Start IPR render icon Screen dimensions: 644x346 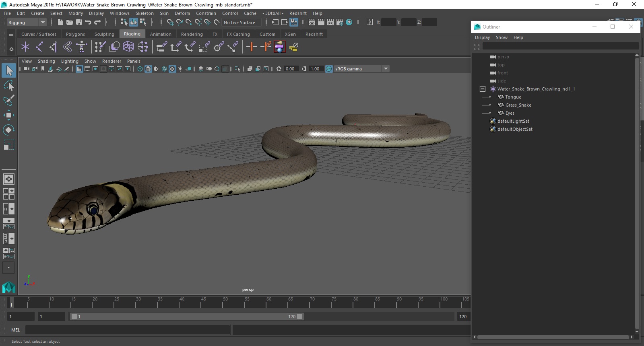tap(330, 22)
